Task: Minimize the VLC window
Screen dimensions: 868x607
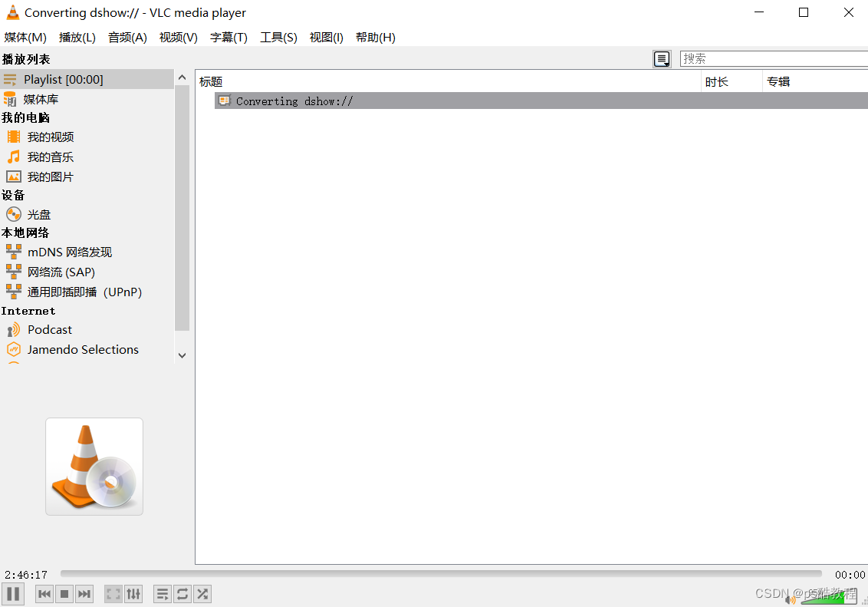Action: click(x=759, y=12)
